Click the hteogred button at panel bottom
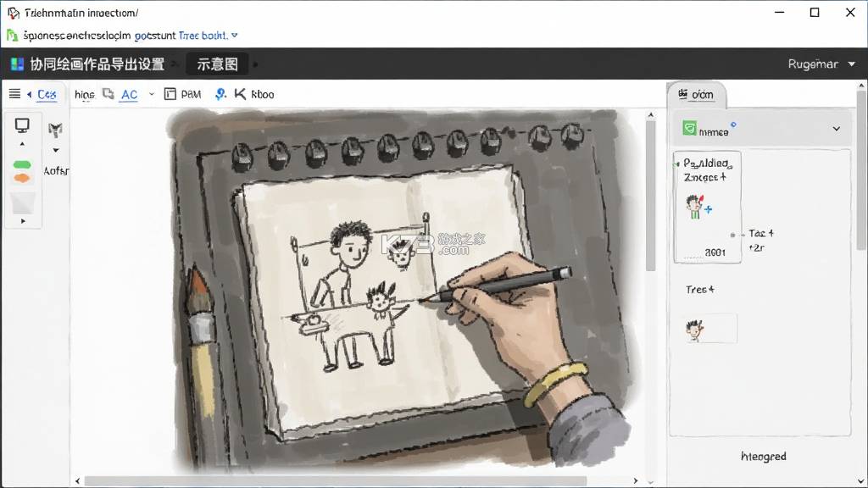Image resolution: width=868 pixels, height=488 pixels. coord(764,457)
